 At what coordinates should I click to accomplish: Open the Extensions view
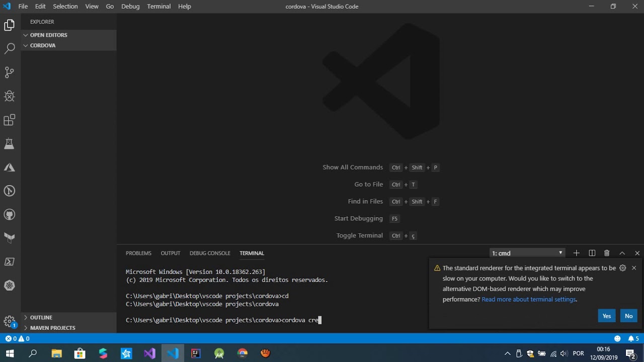coord(10,120)
